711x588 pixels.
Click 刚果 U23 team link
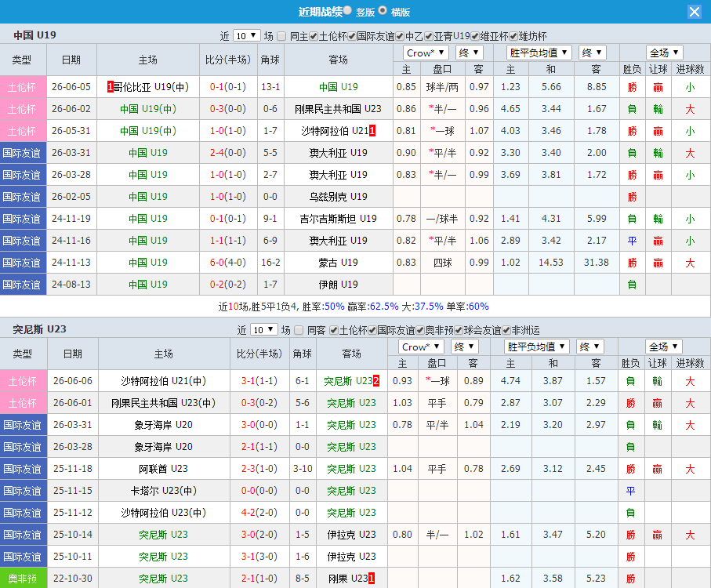(348, 579)
